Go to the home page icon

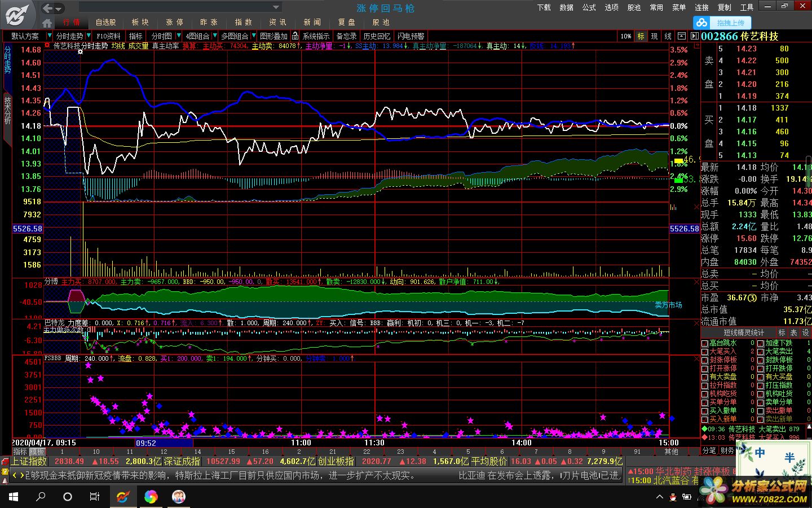tap(47, 23)
